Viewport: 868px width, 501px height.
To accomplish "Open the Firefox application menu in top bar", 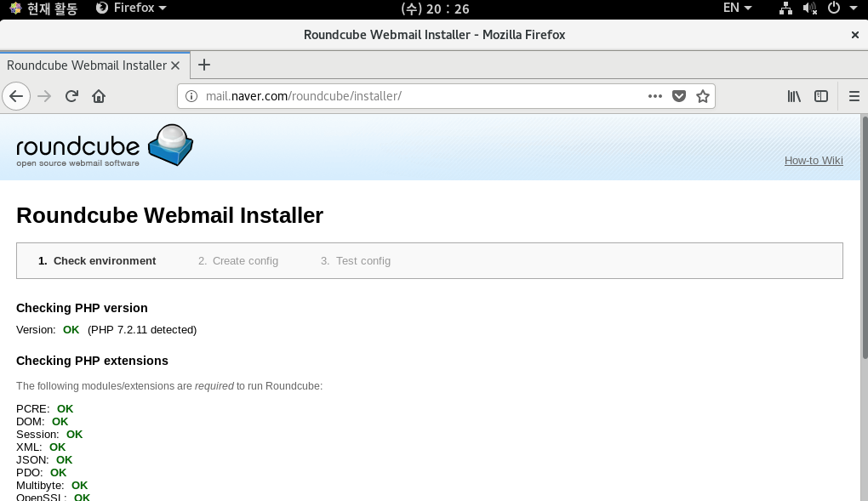I will click(x=131, y=8).
